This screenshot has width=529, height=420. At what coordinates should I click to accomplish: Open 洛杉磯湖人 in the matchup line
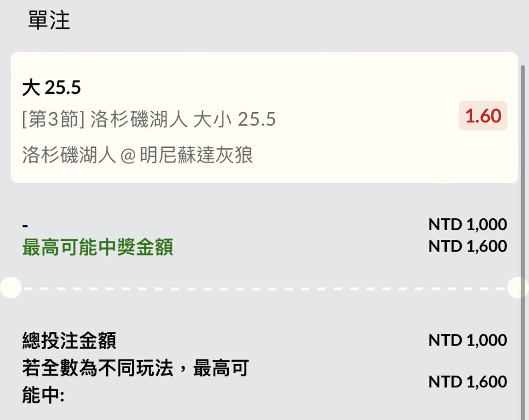click(x=69, y=155)
